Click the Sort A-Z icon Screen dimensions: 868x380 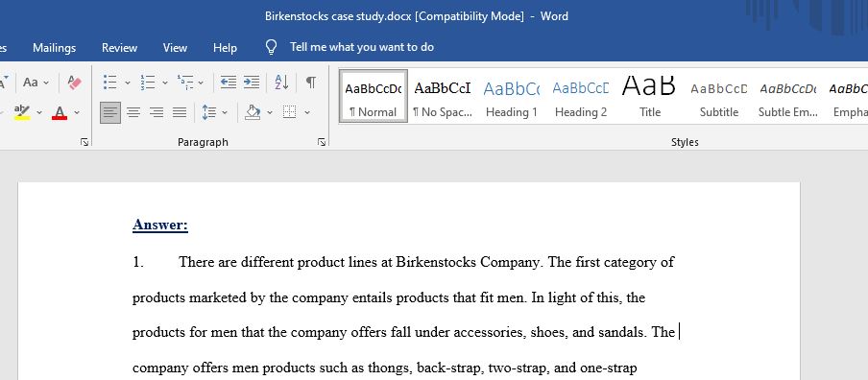(281, 83)
